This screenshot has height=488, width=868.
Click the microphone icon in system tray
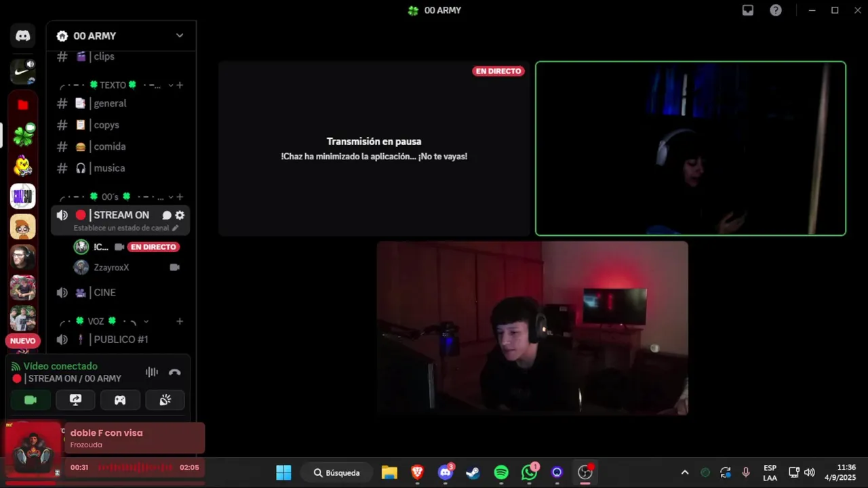[x=746, y=472]
